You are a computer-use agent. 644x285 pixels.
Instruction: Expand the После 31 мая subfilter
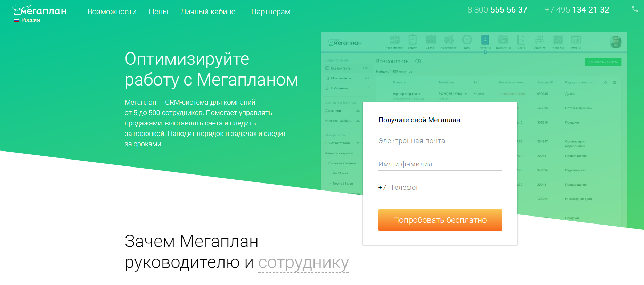click(x=331, y=184)
